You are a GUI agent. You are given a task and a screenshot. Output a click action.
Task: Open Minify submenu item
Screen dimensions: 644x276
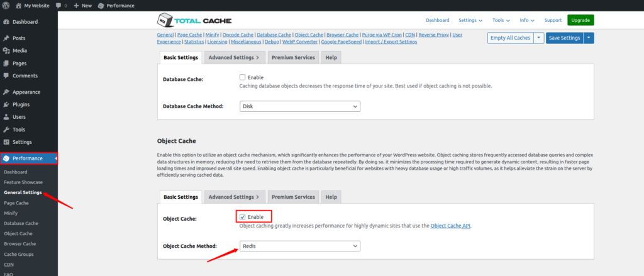coord(11,213)
